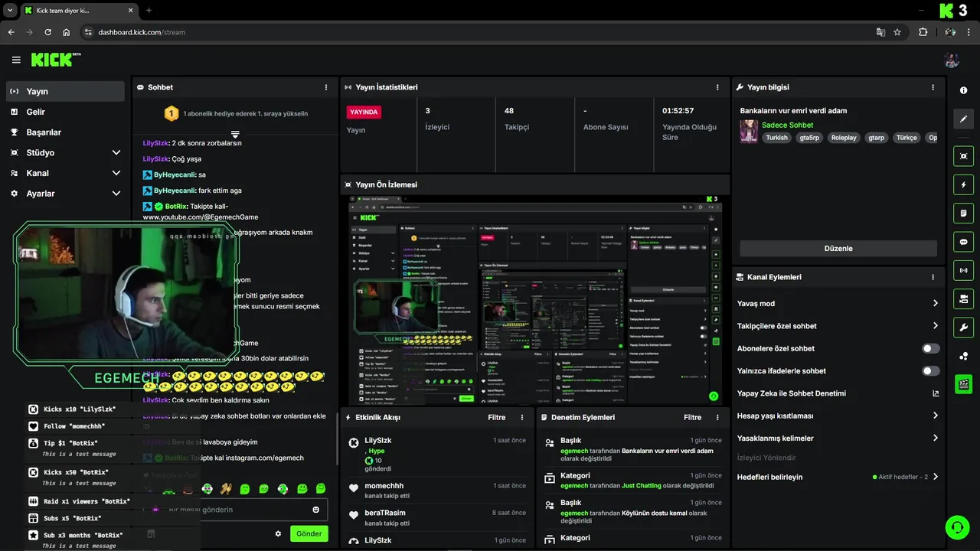
Task: Click the Gönder send button
Action: coord(309,533)
